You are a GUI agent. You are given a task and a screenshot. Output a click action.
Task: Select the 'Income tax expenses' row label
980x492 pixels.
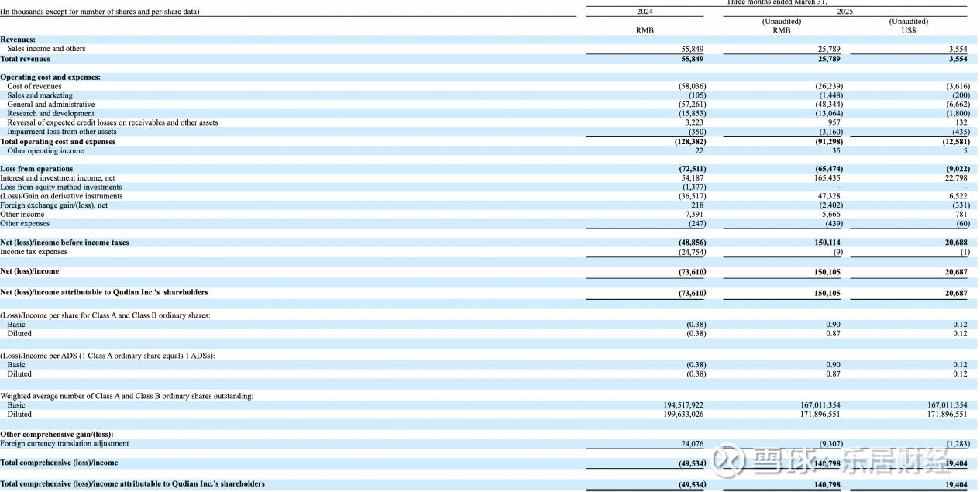(x=33, y=252)
